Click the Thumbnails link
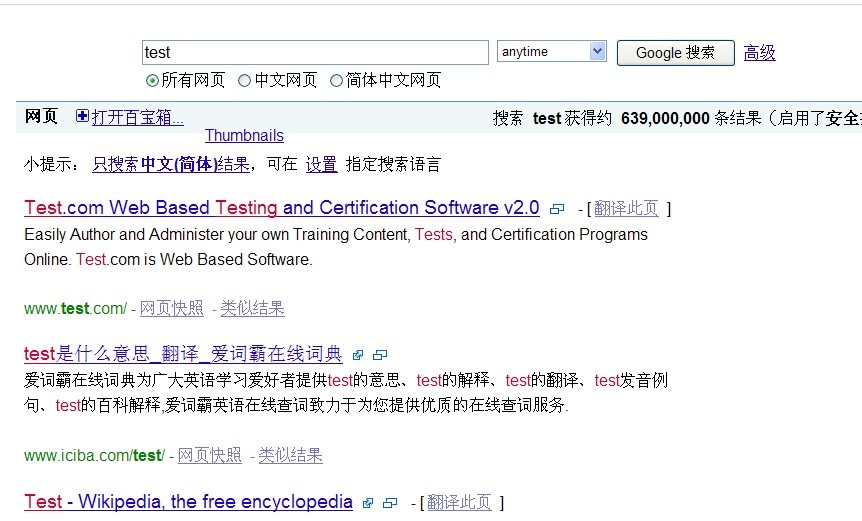This screenshot has width=862, height=521. (244, 136)
